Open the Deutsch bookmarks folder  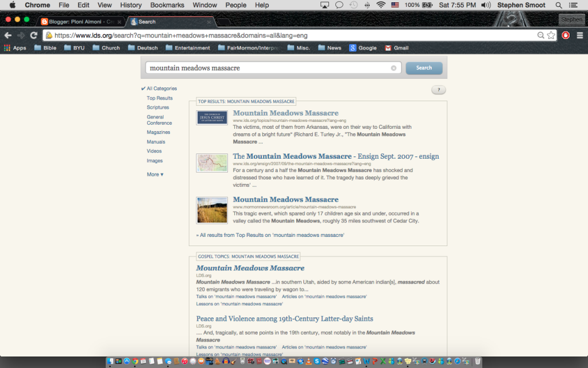[x=143, y=48]
